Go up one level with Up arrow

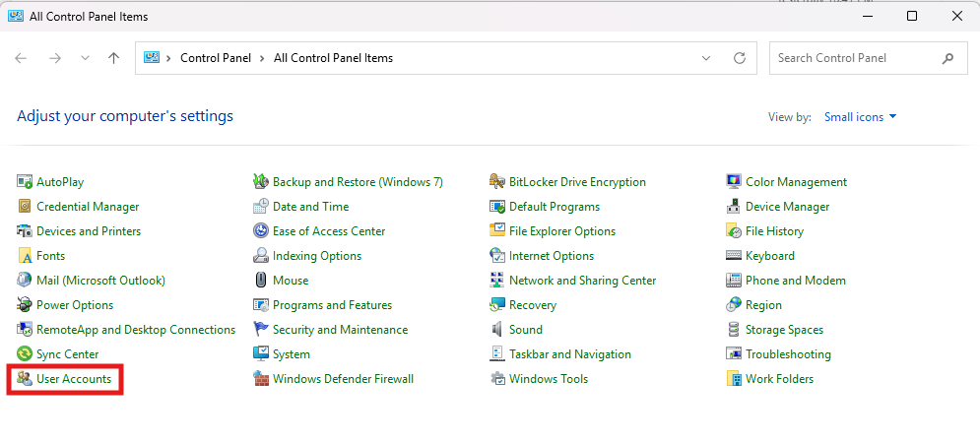click(x=113, y=58)
